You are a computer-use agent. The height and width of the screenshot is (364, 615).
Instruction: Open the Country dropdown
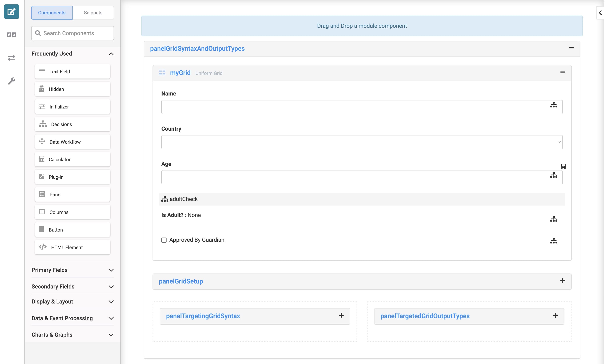pyautogui.click(x=362, y=142)
